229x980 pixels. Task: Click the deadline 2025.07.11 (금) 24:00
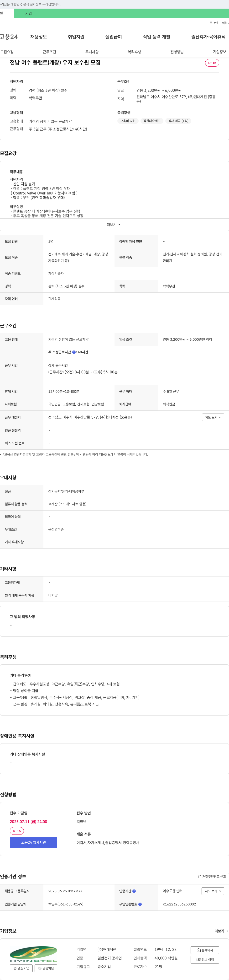[28, 821]
